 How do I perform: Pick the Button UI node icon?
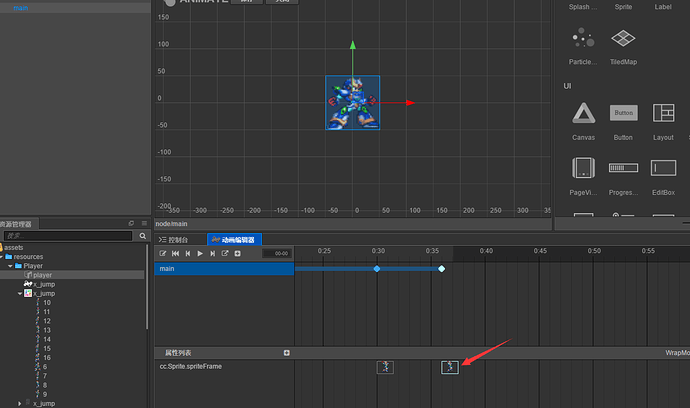623,113
